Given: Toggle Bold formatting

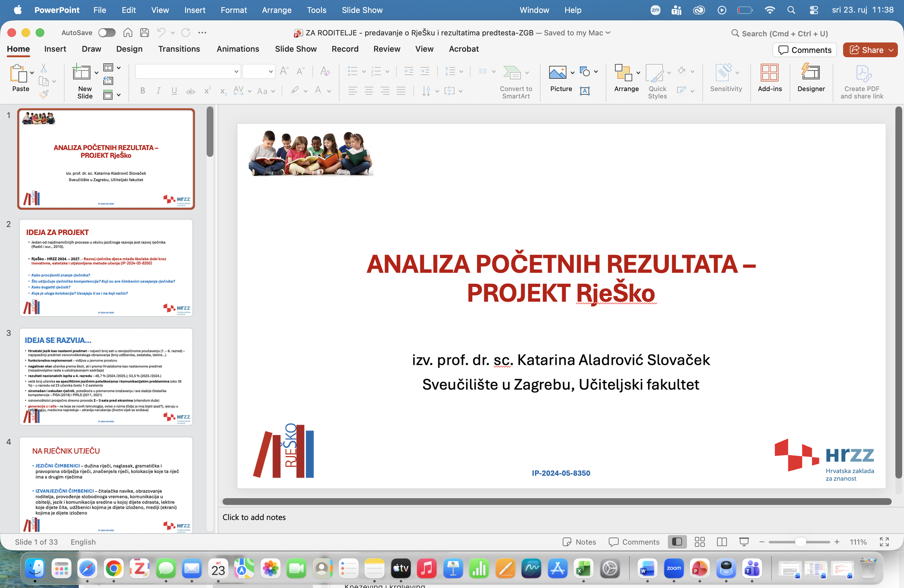Looking at the screenshot, I should tap(143, 91).
